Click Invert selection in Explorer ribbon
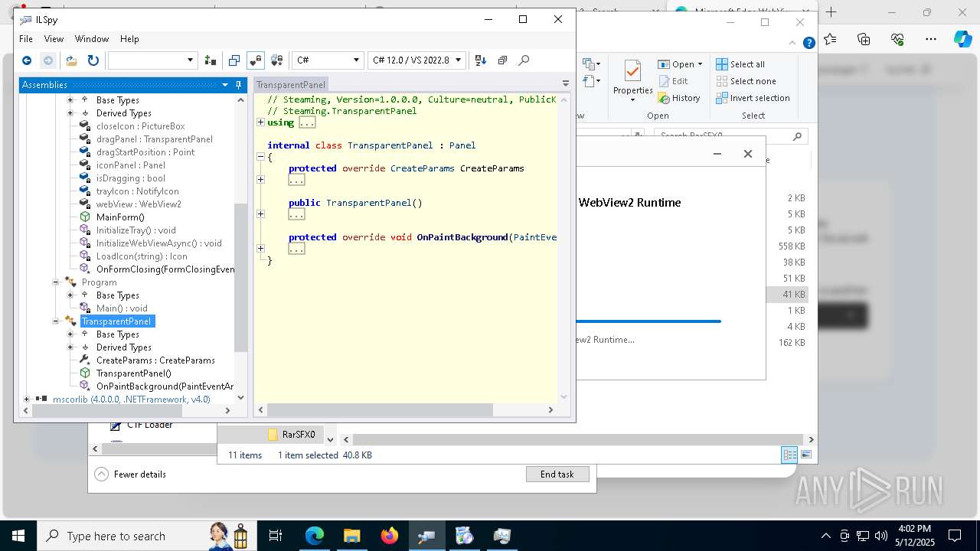The height and width of the screenshot is (551, 980). pos(753,98)
